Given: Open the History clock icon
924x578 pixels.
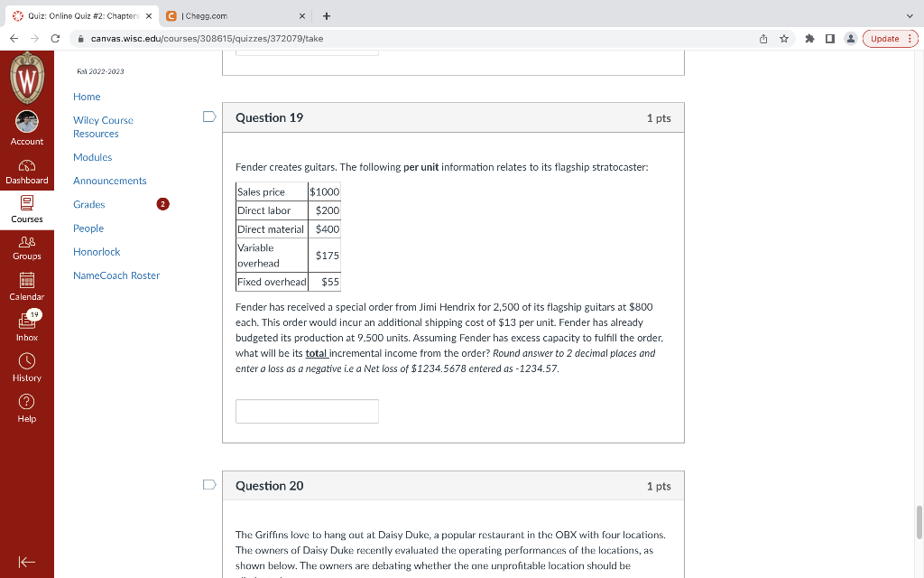Looking at the screenshot, I should point(26,361).
